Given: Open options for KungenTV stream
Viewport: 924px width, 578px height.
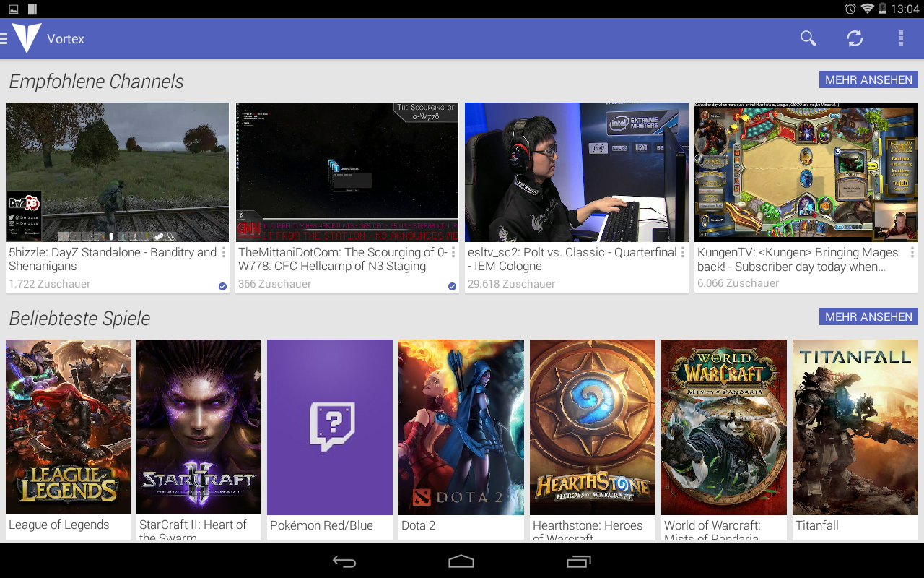Looking at the screenshot, I should click(x=912, y=252).
